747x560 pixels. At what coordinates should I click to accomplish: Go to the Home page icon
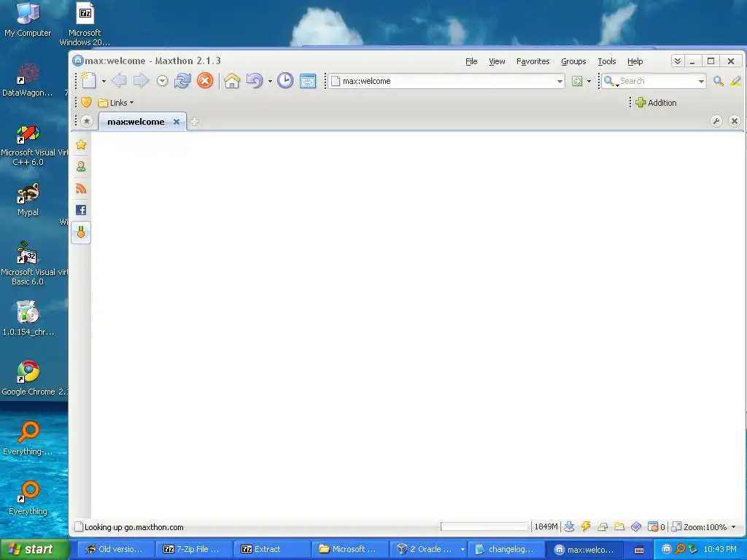[232, 80]
